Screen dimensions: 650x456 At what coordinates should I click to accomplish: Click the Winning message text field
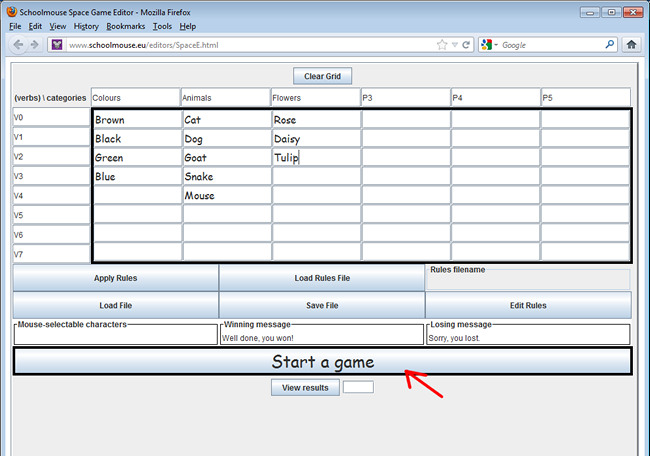(x=322, y=338)
